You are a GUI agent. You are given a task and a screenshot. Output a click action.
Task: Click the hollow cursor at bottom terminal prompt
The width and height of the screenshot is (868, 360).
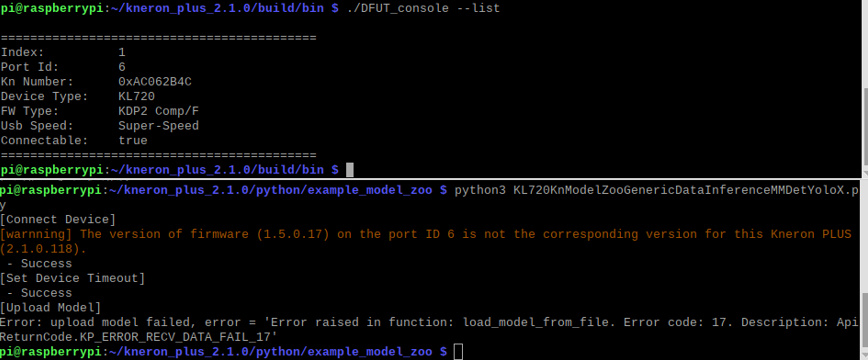(458, 352)
